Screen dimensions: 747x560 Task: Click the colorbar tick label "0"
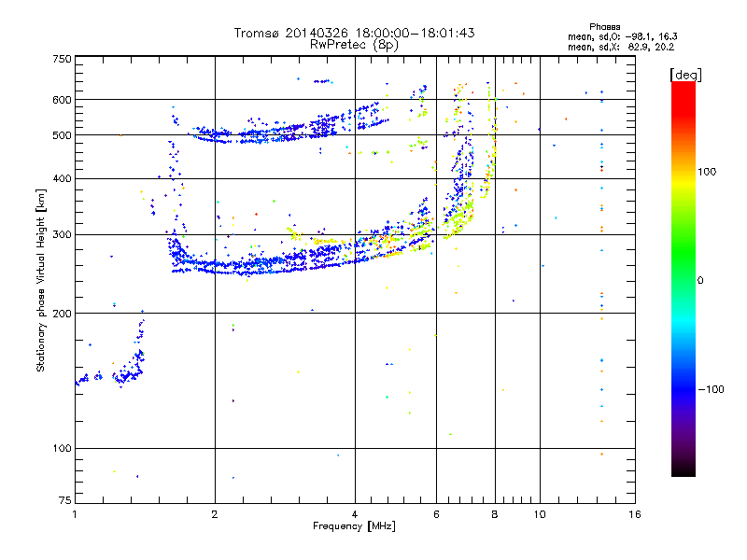click(x=700, y=280)
